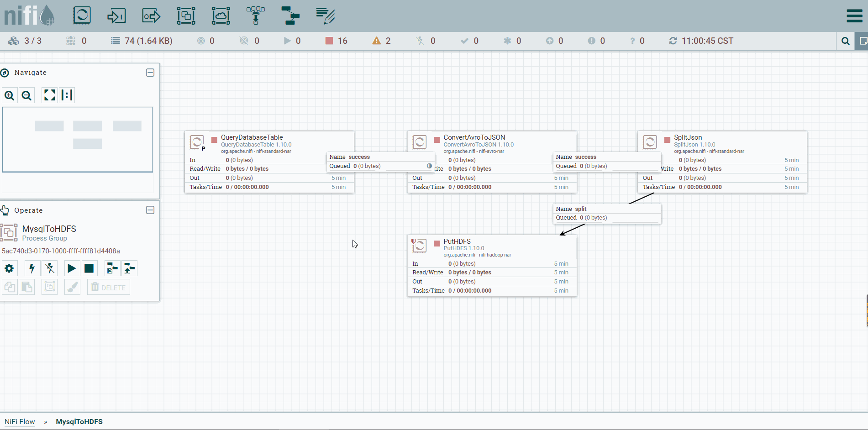Select the Output Port toolbar icon

coord(151,16)
